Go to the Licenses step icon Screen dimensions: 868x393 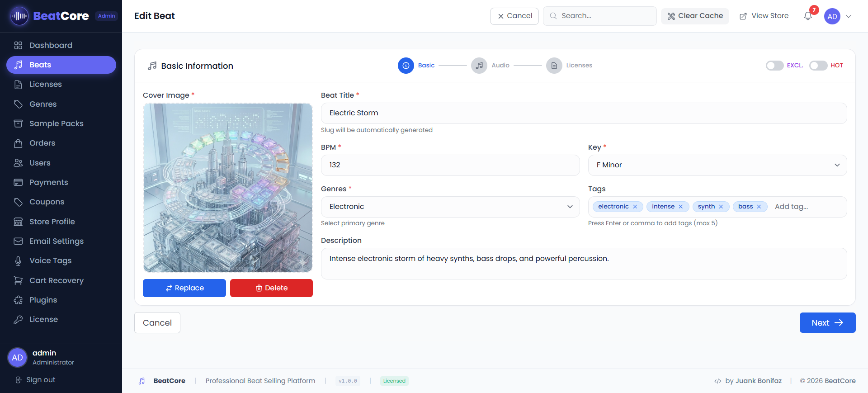tap(554, 66)
